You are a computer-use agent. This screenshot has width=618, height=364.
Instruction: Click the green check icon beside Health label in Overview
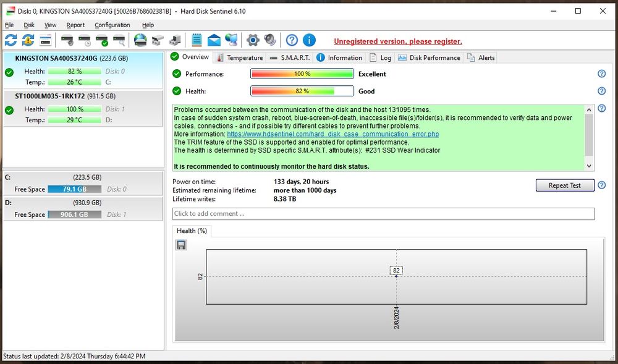(177, 91)
